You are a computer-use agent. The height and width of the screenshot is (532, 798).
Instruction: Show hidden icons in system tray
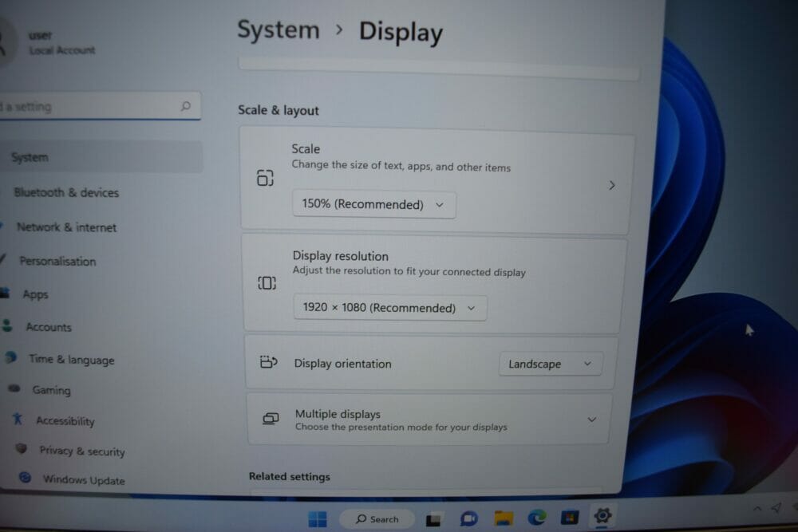click(x=757, y=508)
